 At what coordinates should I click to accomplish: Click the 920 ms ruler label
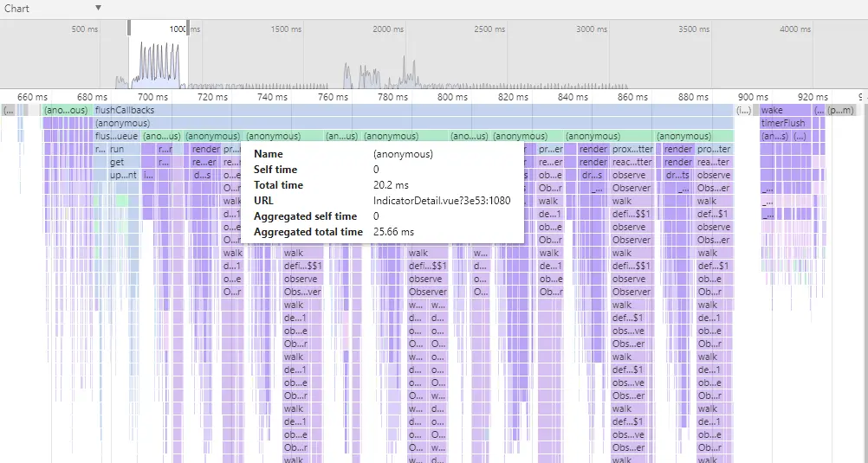tap(813, 97)
